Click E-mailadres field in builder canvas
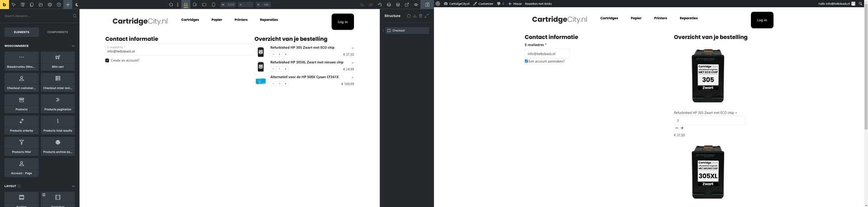Viewport: 868px width, 207px height. click(179, 49)
